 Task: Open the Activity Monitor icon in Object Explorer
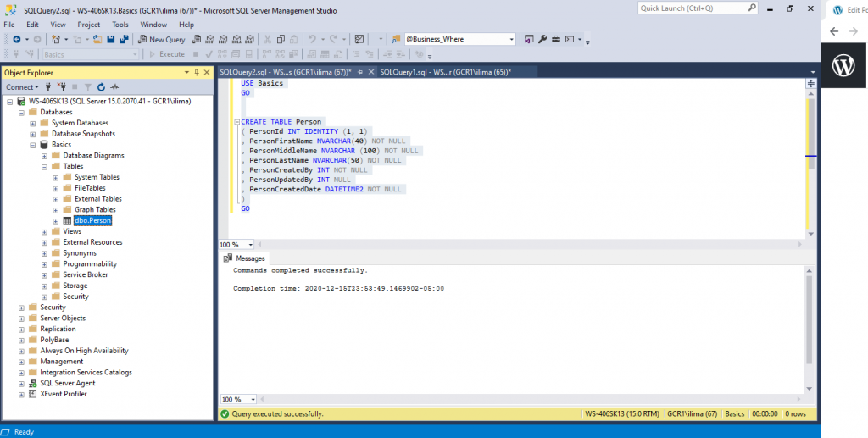pos(114,87)
